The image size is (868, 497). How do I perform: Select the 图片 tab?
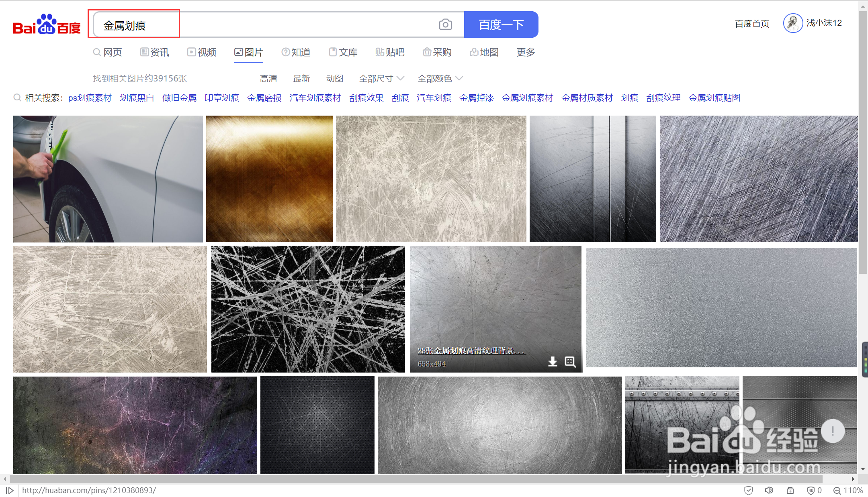click(249, 52)
